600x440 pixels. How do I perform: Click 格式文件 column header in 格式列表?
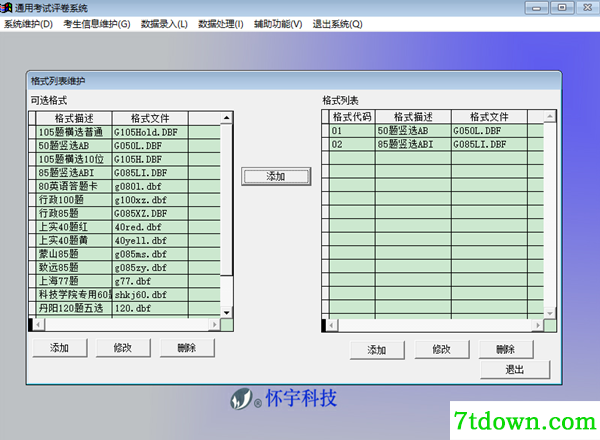pyautogui.click(x=489, y=117)
